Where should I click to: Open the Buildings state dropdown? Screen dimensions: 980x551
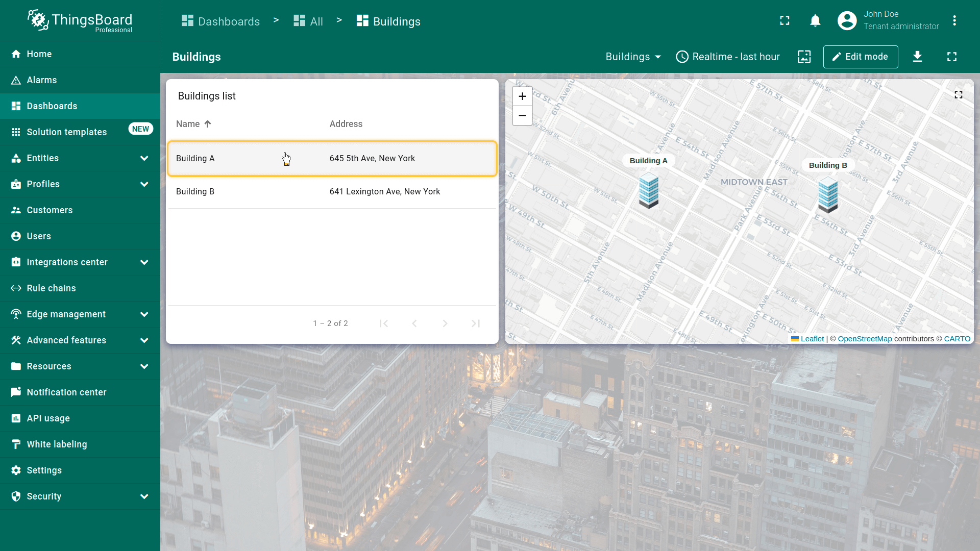pyautogui.click(x=633, y=57)
